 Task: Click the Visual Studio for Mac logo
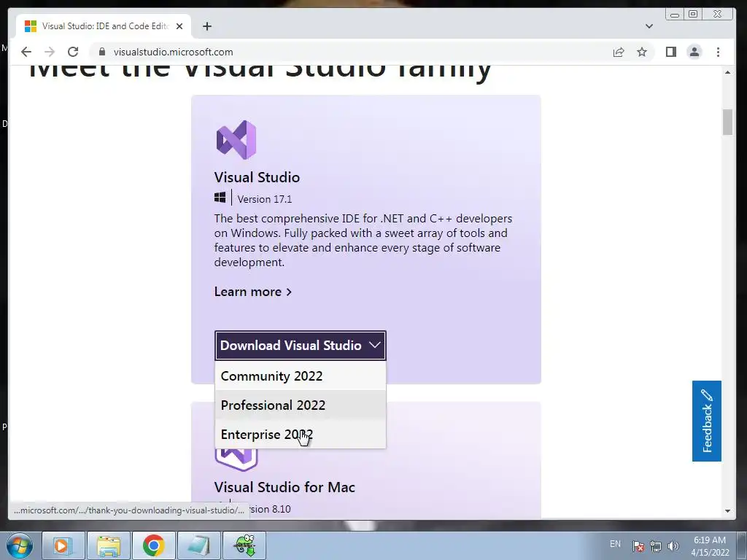pos(237,459)
